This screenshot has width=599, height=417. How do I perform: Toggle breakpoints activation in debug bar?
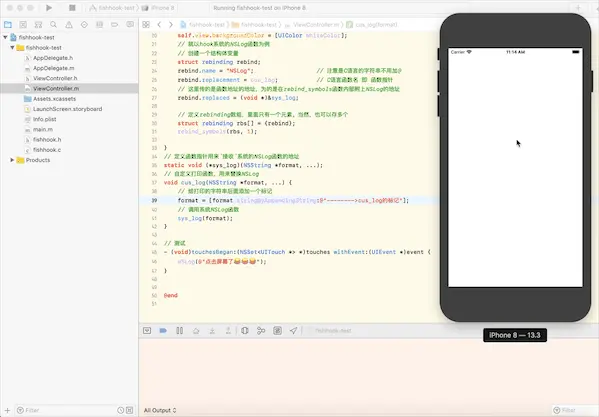point(163,331)
